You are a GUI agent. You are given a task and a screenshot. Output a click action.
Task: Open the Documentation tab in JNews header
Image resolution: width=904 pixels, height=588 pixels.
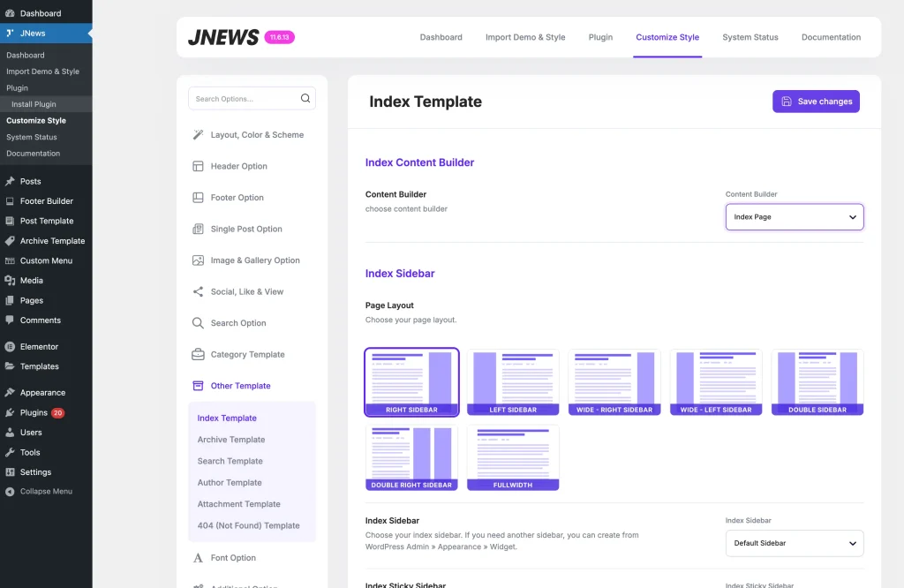(831, 37)
